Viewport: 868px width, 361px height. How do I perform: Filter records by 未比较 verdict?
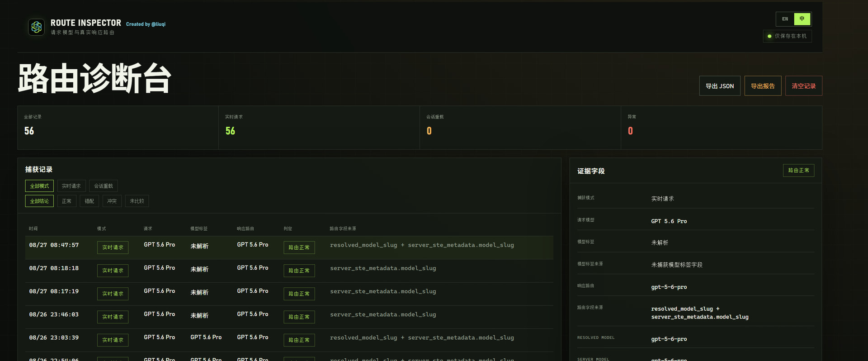click(137, 201)
